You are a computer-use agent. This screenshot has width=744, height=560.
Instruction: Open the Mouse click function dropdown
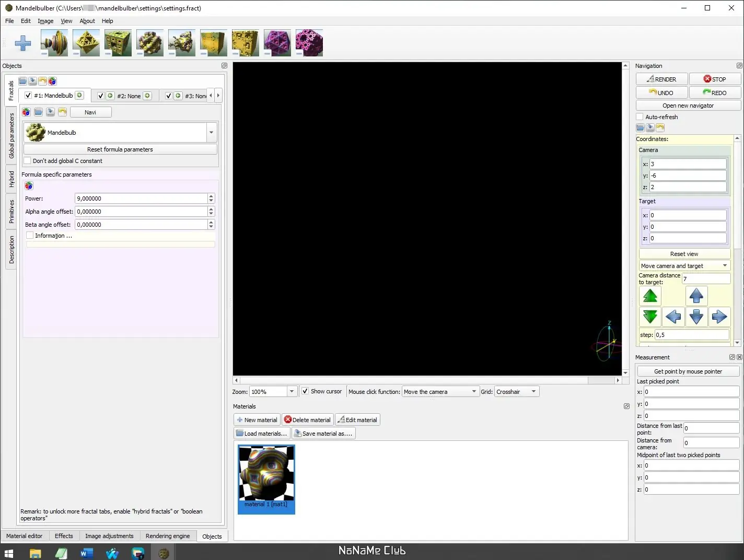point(440,392)
